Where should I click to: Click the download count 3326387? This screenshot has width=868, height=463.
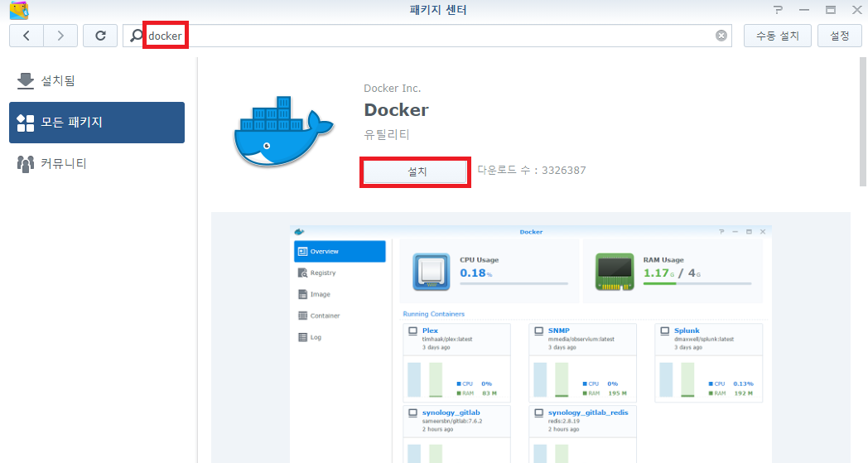click(563, 170)
